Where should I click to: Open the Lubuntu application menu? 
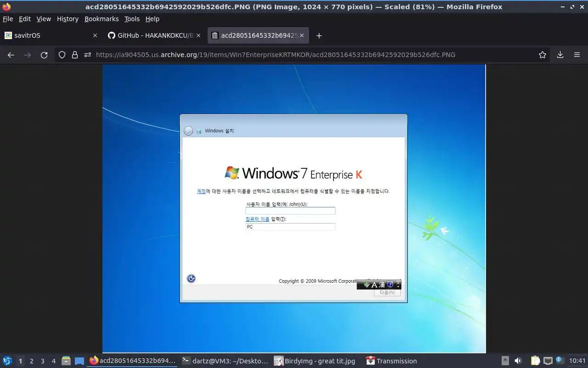7,361
